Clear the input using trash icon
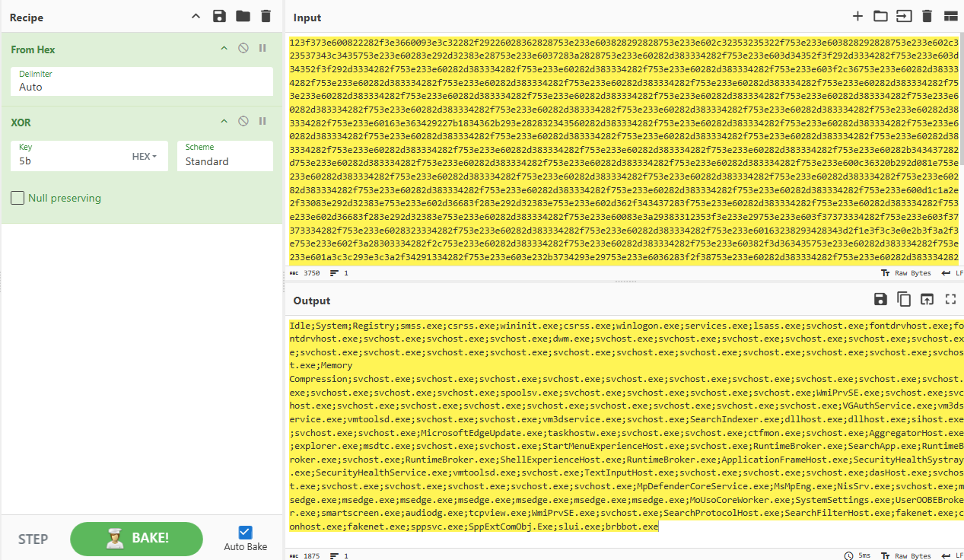Screen dimensions: 964x560 pyautogui.click(x=927, y=17)
